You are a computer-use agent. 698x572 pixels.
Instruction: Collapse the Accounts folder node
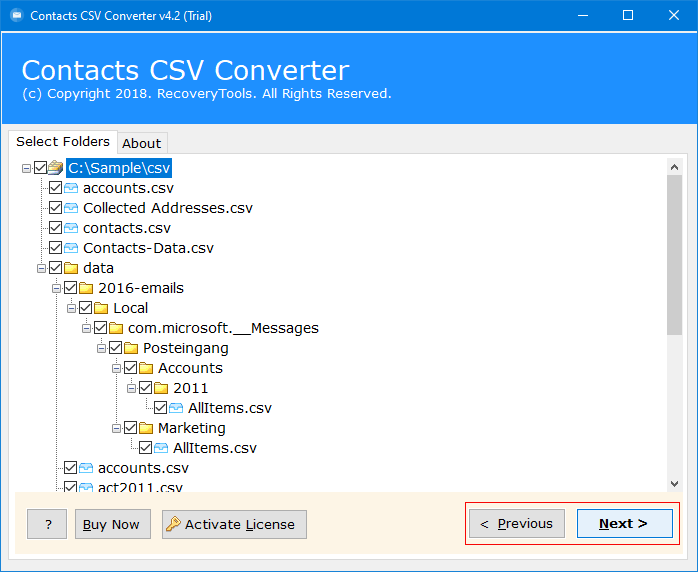click(117, 369)
